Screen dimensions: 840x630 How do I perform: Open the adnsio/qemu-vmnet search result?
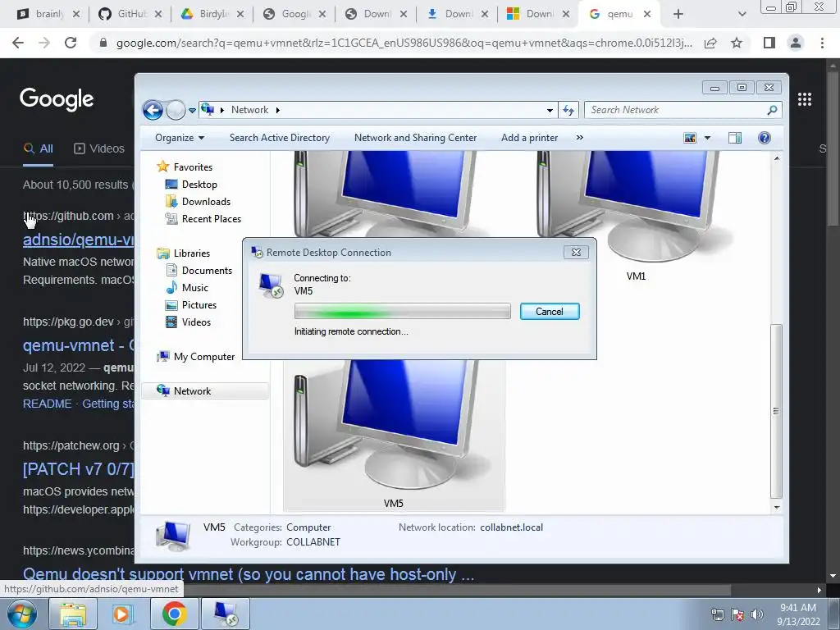click(78, 240)
